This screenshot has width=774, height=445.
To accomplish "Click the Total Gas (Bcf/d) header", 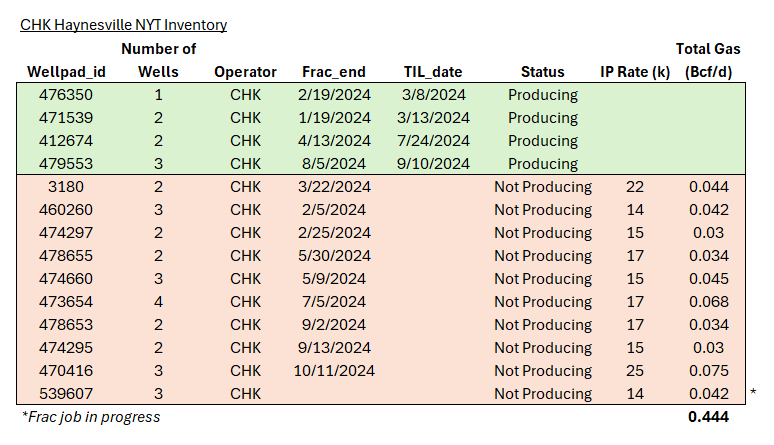I will pos(707,60).
